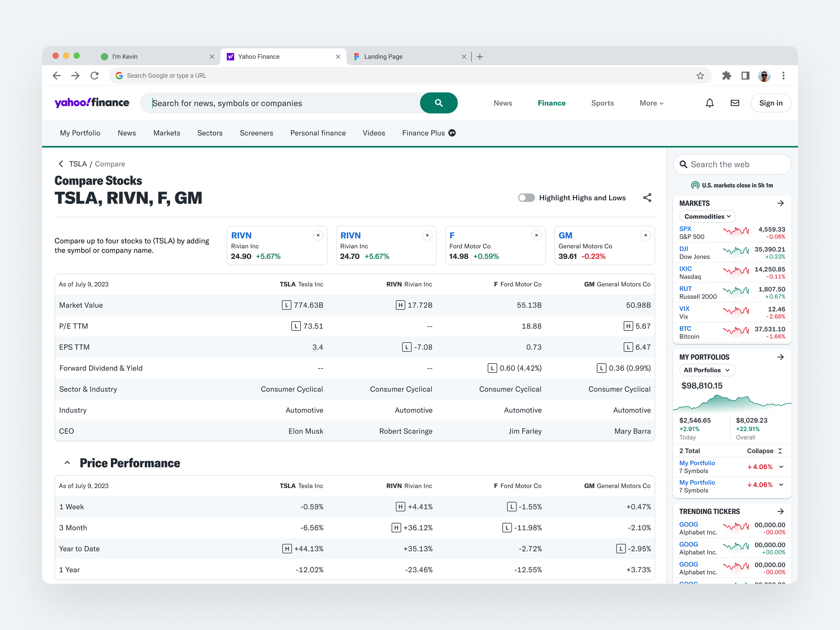The width and height of the screenshot is (840, 630).
Task: Click the browser address bar
Action: pyautogui.click(x=410, y=76)
